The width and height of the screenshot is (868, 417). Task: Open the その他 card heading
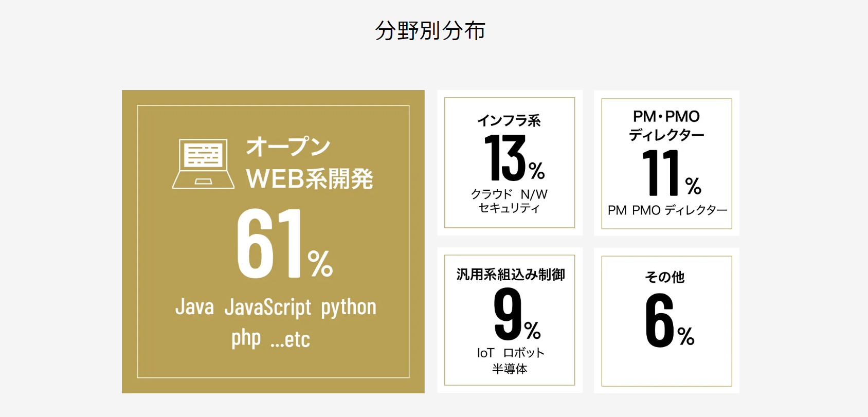665,277
